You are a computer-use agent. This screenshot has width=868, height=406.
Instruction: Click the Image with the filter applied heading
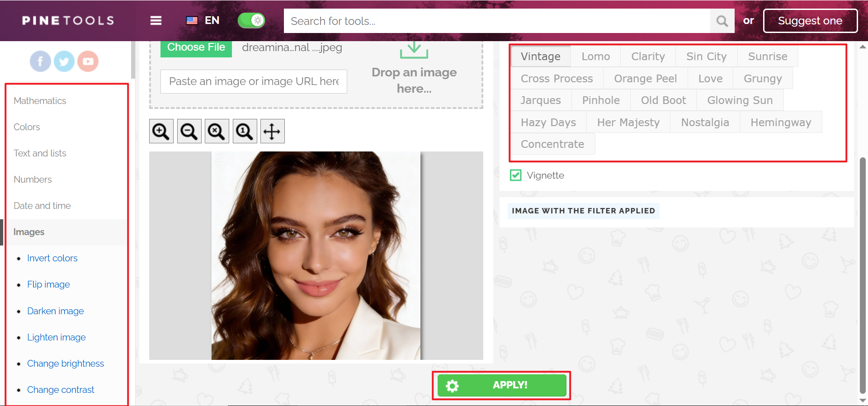click(x=583, y=211)
